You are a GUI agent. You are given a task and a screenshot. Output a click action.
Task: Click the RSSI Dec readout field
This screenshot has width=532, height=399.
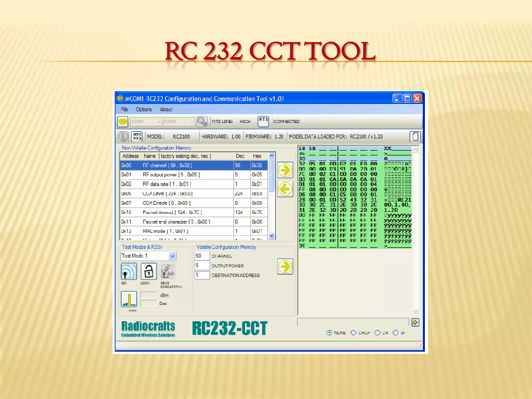[149, 303]
